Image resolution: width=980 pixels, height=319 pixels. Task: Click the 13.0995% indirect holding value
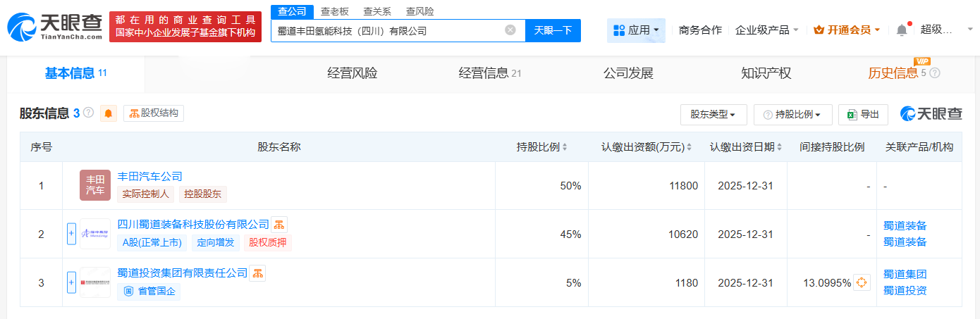[827, 283]
